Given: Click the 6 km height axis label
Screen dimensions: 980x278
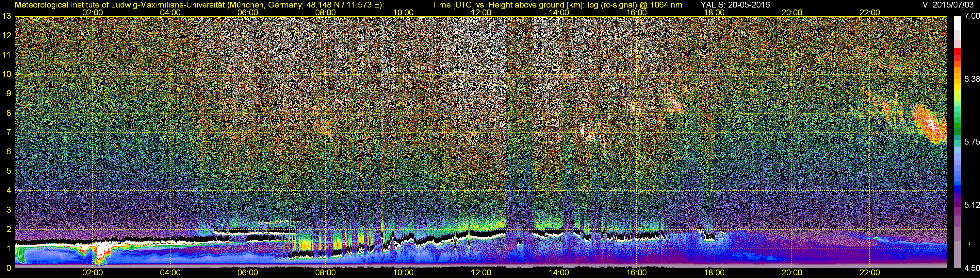Looking at the screenshot, I should click(x=9, y=152).
